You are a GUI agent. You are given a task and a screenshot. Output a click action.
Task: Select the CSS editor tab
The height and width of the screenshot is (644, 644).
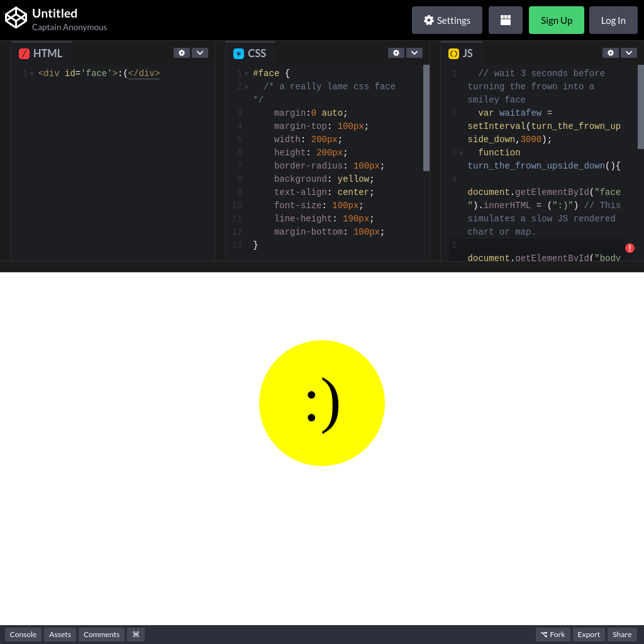[x=250, y=53]
